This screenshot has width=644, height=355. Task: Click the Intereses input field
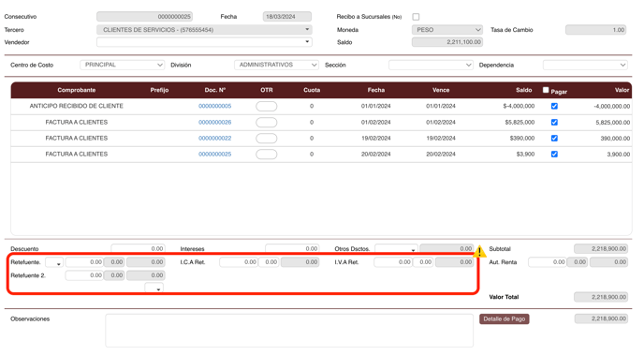point(292,248)
